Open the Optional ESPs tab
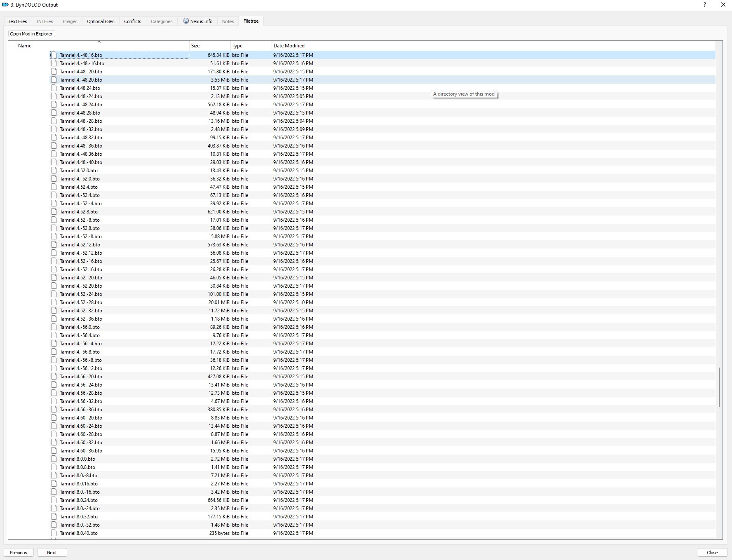The width and height of the screenshot is (732, 560). 101,21
